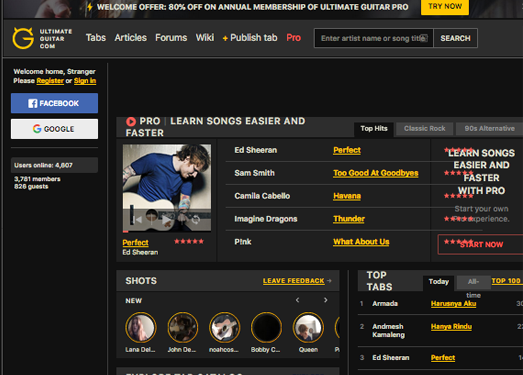The height and width of the screenshot is (375, 523).
Task: Click the lightning bolt welcome offer icon
Action: pos(89,7)
